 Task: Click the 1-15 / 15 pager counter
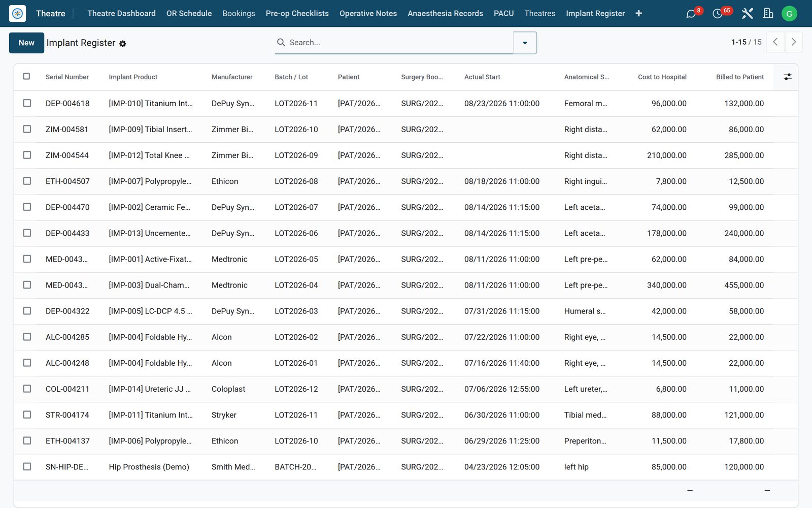[x=746, y=42]
